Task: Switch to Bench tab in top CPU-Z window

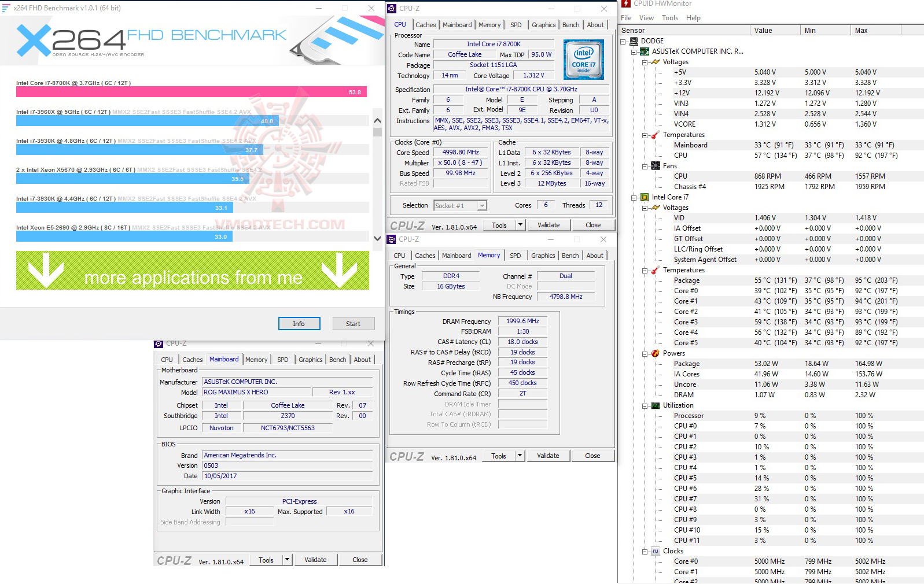Action: [x=570, y=25]
